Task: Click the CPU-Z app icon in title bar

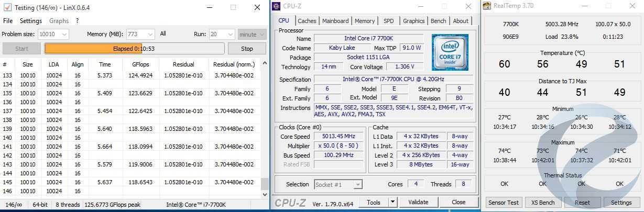Action: click(276, 6)
